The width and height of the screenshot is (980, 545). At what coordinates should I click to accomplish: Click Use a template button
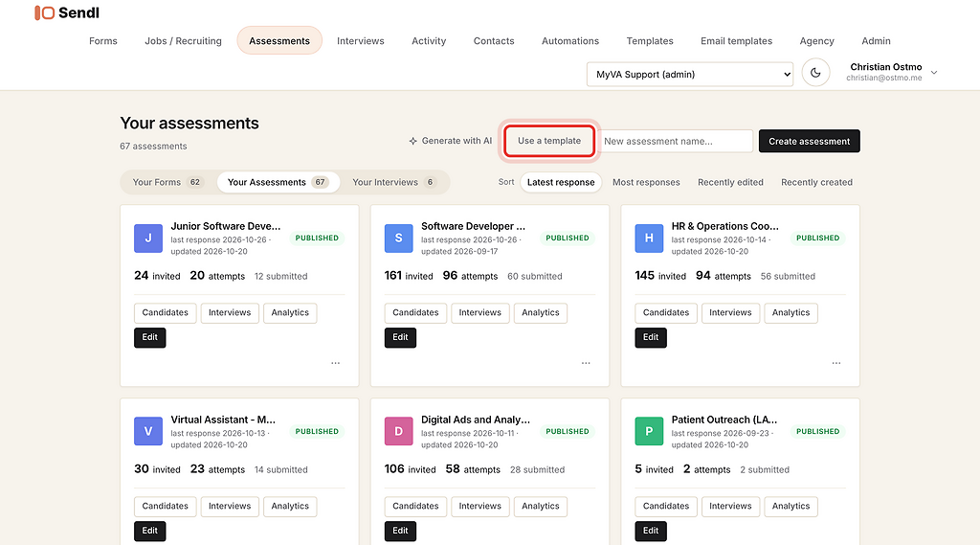pyautogui.click(x=549, y=141)
